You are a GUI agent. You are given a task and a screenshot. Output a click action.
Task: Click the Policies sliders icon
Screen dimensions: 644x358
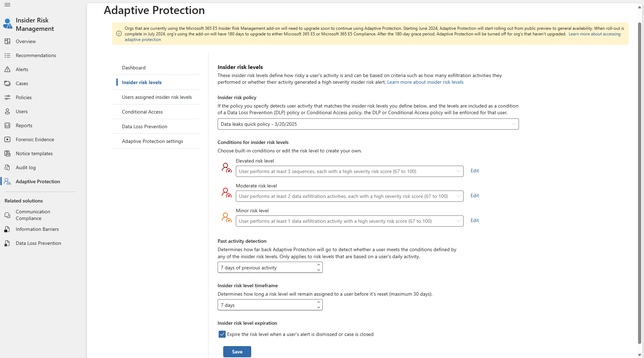(7, 97)
